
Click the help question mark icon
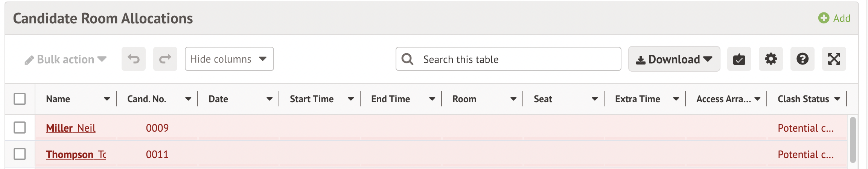tap(802, 59)
